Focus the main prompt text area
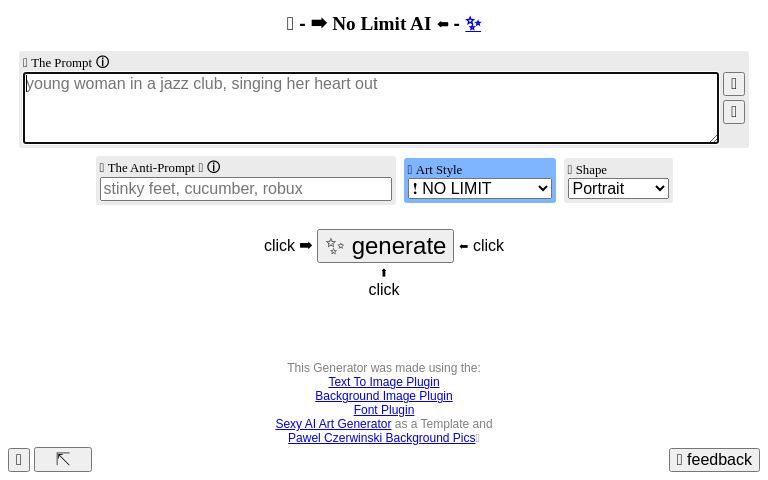The height and width of the screenshot is (480, 768). point(370,108)
